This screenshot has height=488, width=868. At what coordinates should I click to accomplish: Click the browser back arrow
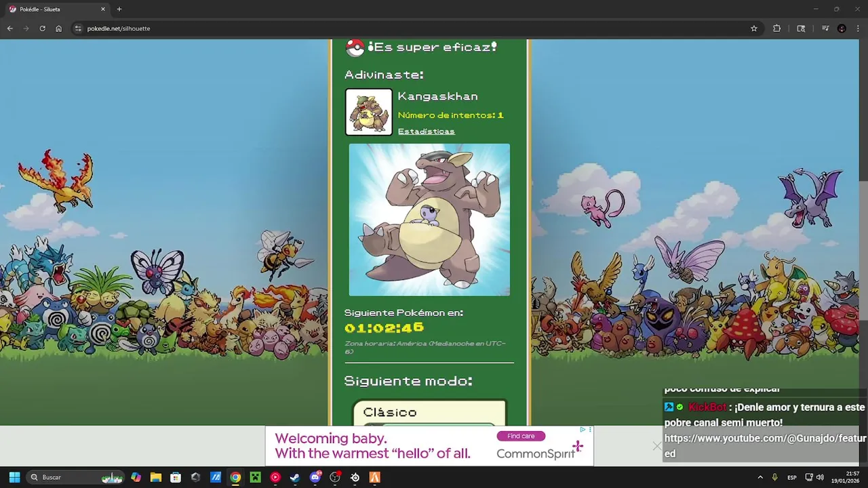pyautogui.click(x=9, y=28)
